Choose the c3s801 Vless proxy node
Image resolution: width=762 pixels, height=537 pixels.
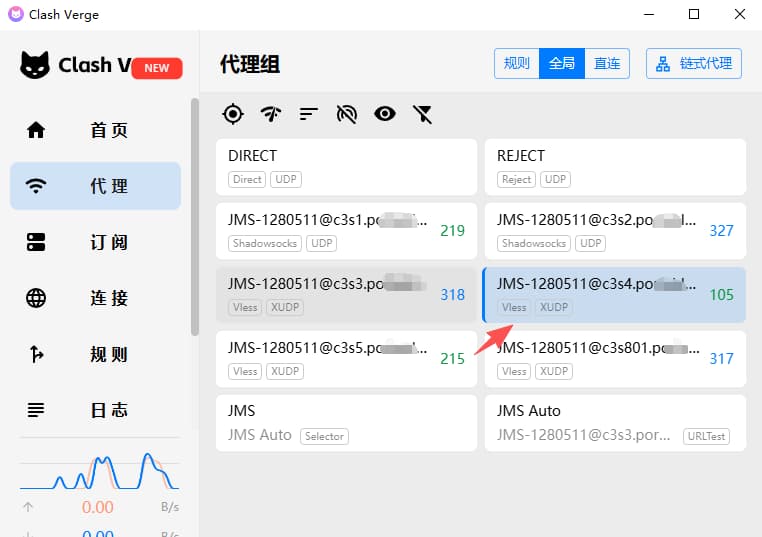[x=615, y=359]
